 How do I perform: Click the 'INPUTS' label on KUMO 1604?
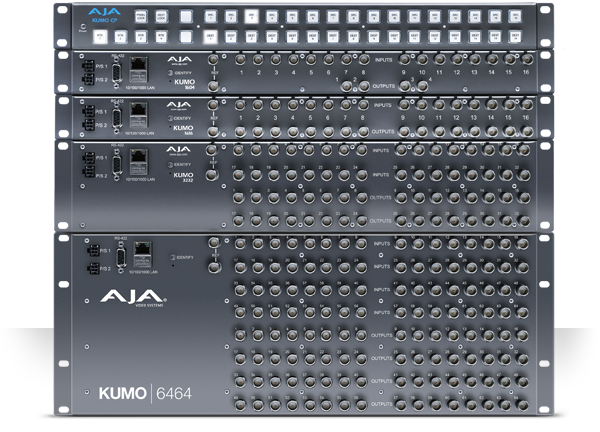383,60
